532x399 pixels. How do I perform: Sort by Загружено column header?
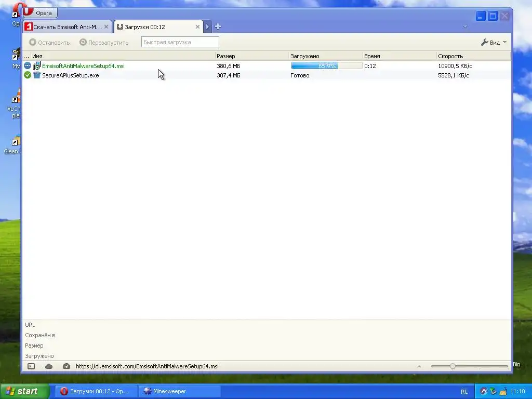[x=326, y=56]
